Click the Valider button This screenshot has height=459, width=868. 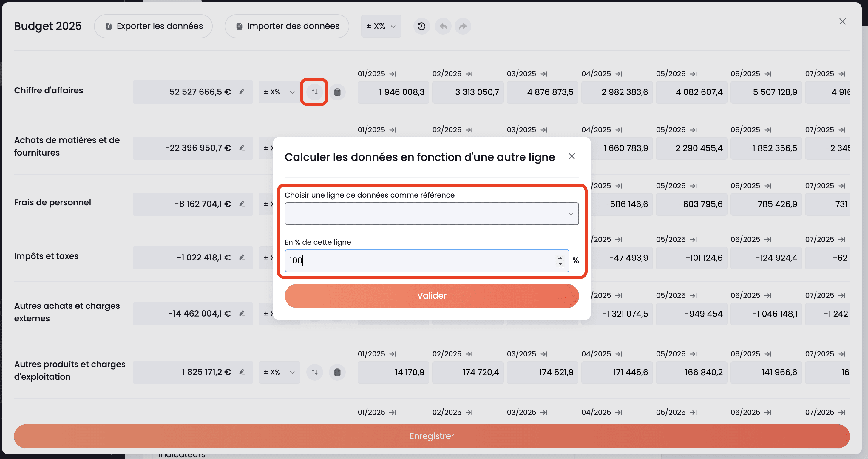tap(432, 296)
